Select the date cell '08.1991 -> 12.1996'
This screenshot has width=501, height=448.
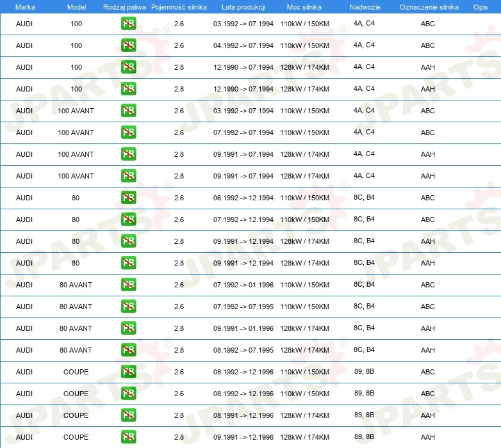click(243, 415)
